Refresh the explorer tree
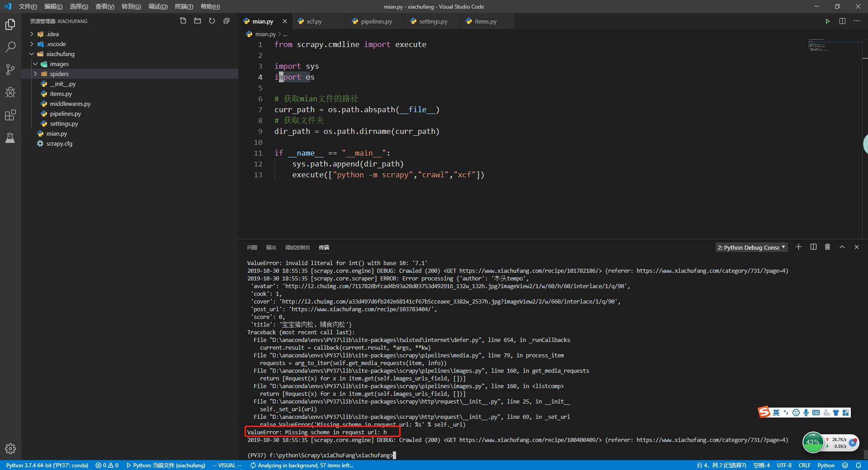The image size is (868, 470). pyautogui.click(x=212, y=21)
